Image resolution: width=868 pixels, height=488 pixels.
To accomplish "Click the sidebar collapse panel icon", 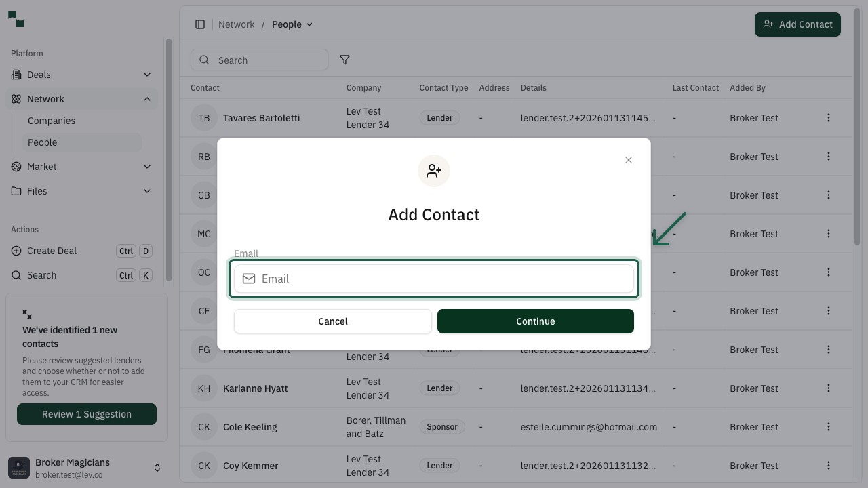I will (200, 24).
